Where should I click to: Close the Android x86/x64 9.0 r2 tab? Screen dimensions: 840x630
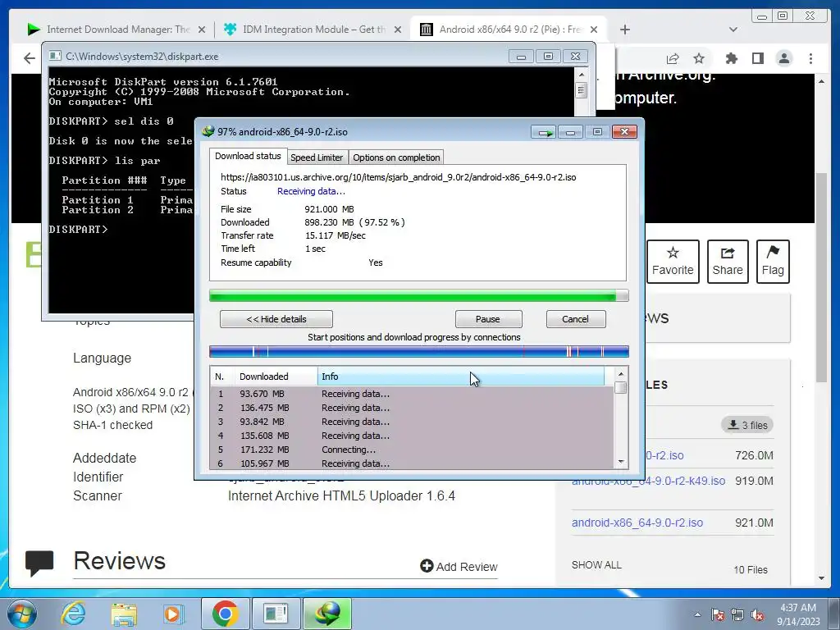594,30
